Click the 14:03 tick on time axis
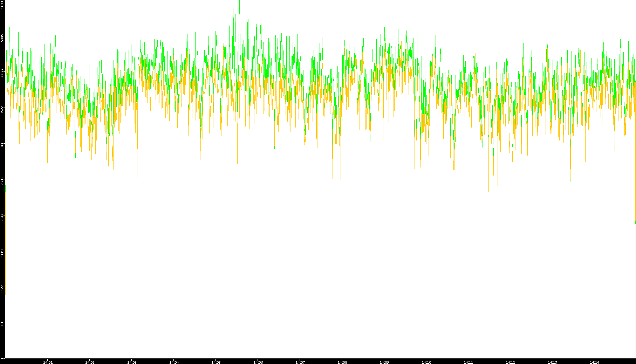636x364 pixels. (132, 362)
